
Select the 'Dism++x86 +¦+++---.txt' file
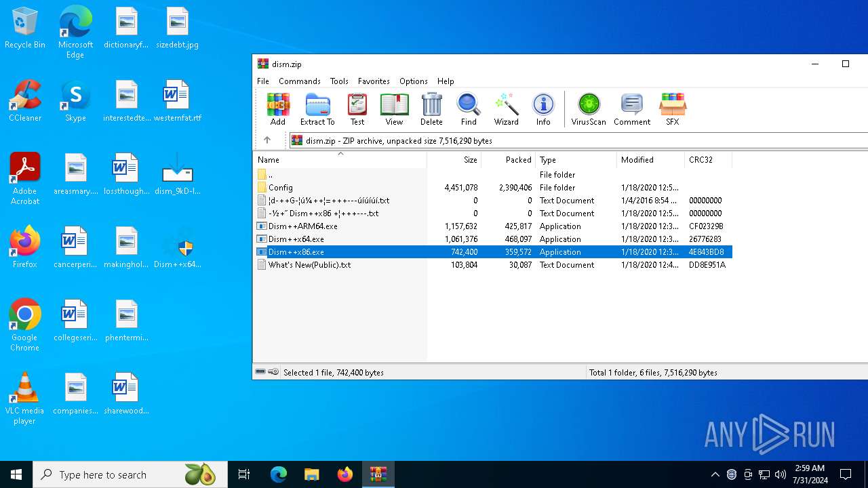click(x=493, y=213)
